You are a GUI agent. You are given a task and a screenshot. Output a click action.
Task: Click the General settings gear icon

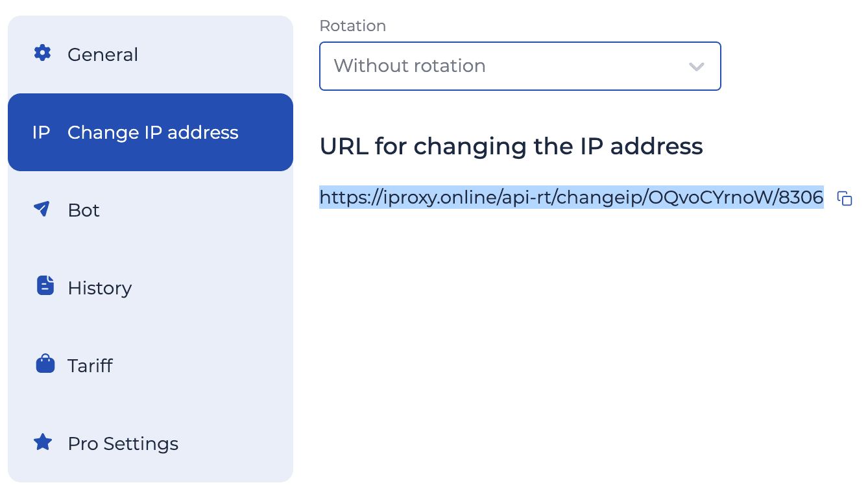(42, 54)
